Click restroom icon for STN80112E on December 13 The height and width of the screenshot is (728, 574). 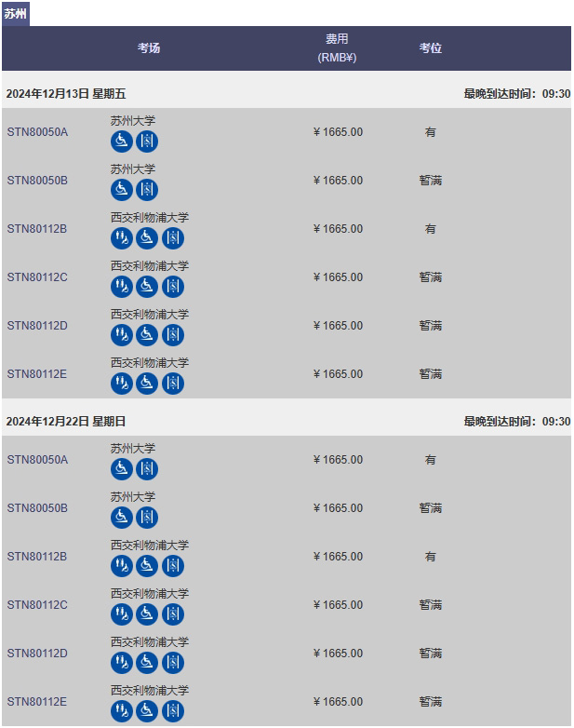point(122,383)
